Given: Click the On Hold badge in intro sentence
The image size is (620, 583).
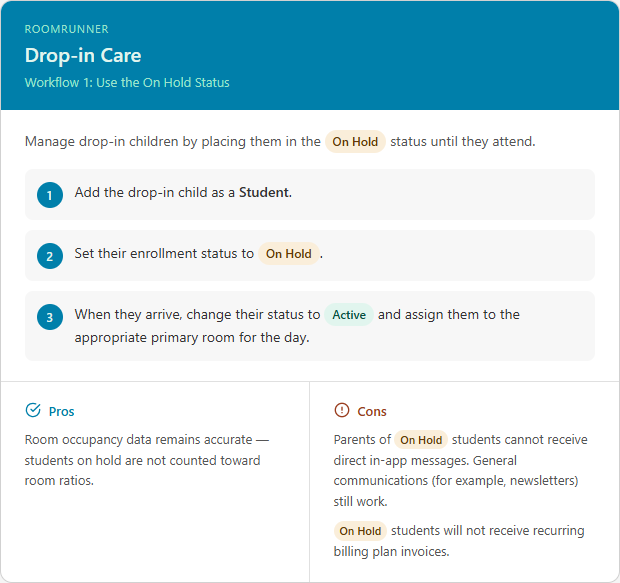Looking at the screenshot, I should 355,142.
